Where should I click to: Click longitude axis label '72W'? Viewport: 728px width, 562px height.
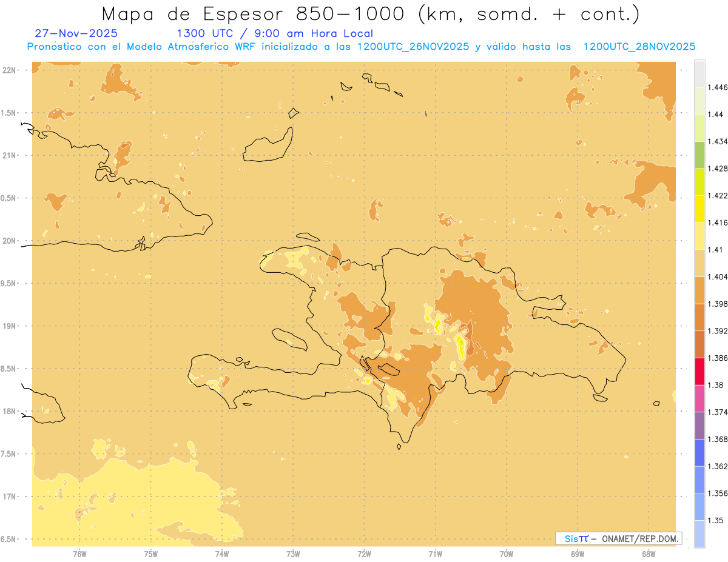[364, 554]
